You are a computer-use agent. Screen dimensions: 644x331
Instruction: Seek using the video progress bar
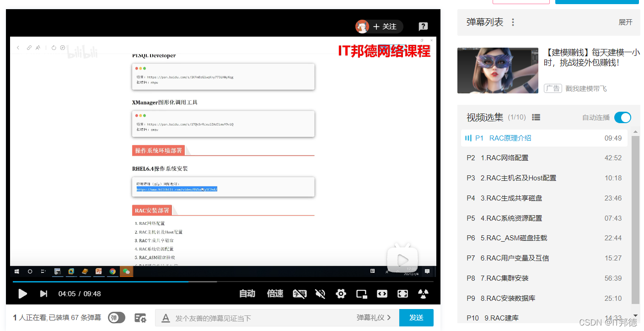click(x=223, y=282)
